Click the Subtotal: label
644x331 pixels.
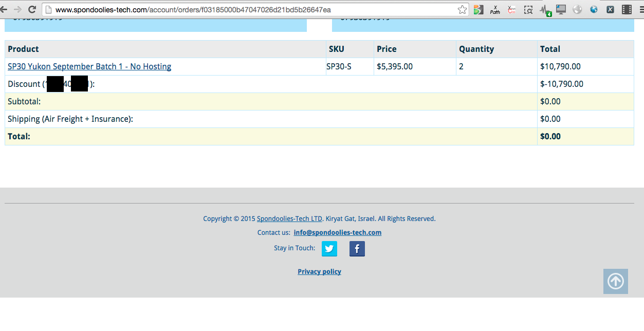(x=24, y=101)
